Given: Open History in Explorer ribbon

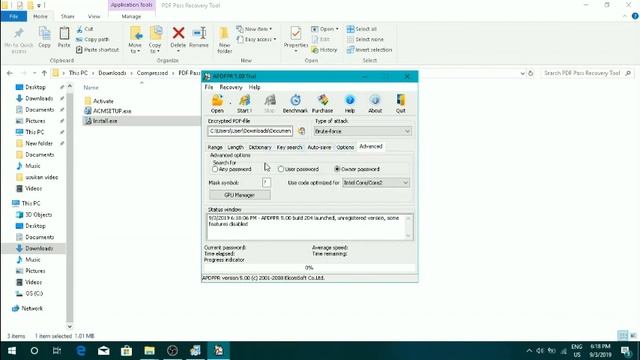Looking at the screenshot, I should click(324, 50).
